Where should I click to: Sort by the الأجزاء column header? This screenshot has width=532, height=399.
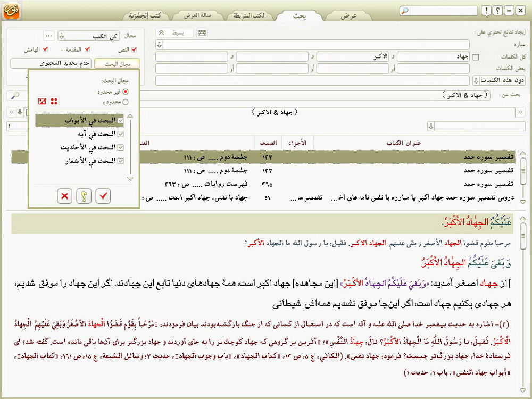297,143
